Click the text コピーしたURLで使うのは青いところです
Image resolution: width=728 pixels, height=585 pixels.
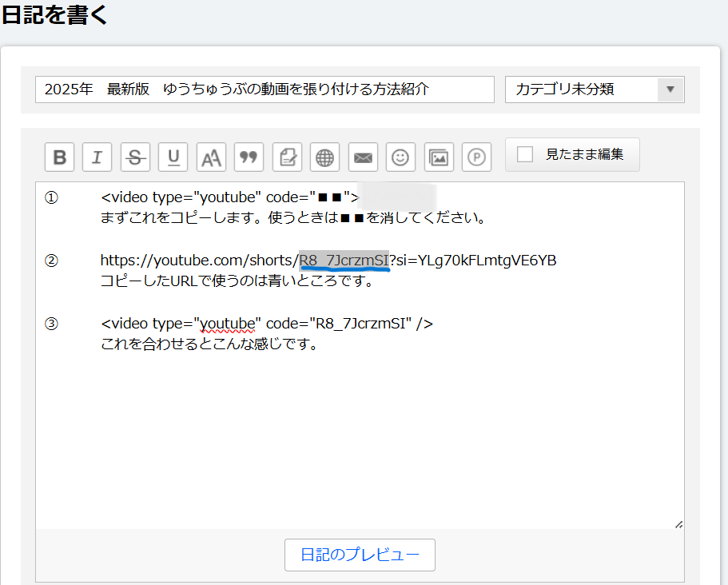(x=237, y=281)
